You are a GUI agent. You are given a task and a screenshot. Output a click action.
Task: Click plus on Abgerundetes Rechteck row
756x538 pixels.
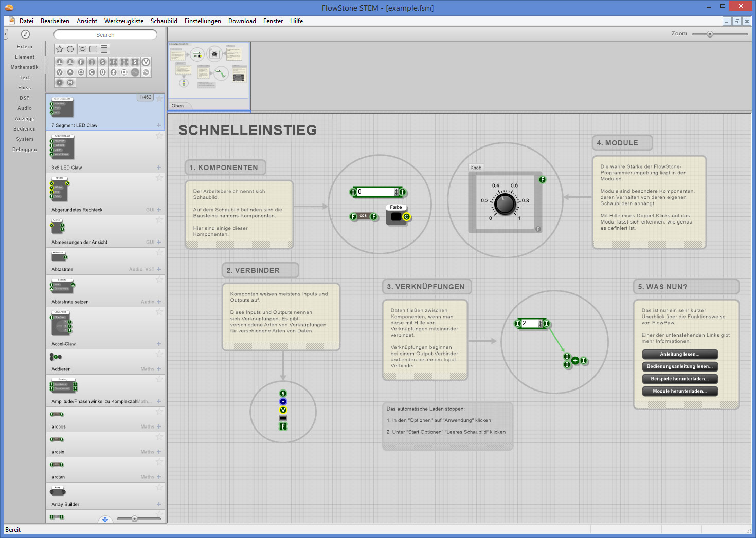159,210
